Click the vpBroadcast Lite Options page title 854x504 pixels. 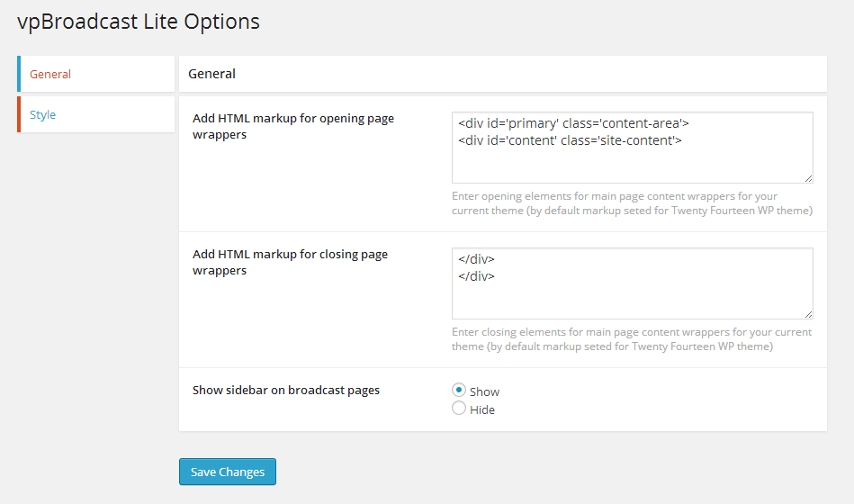tap(139, 22)
